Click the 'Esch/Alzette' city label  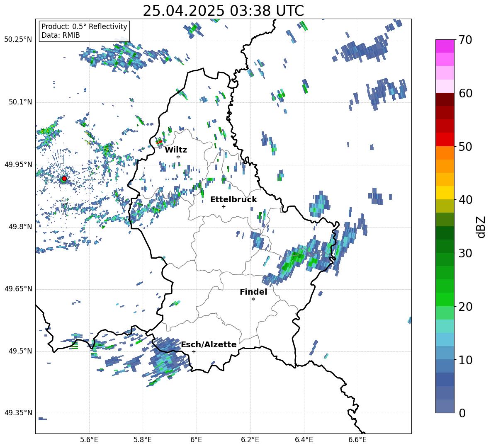click(209, 344)
